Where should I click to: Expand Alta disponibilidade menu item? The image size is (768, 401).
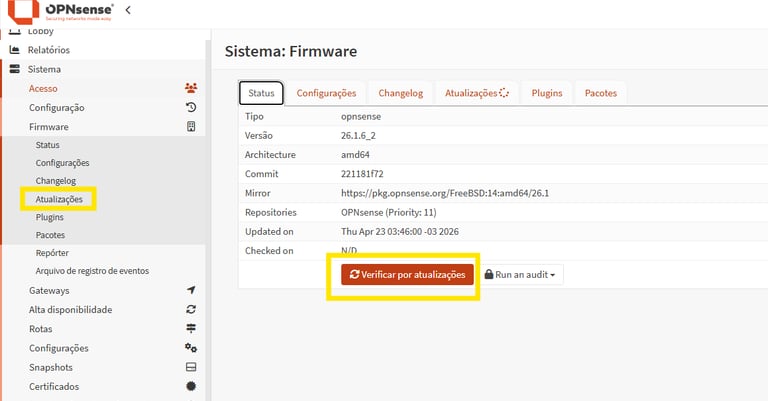[x=71, y=309]
